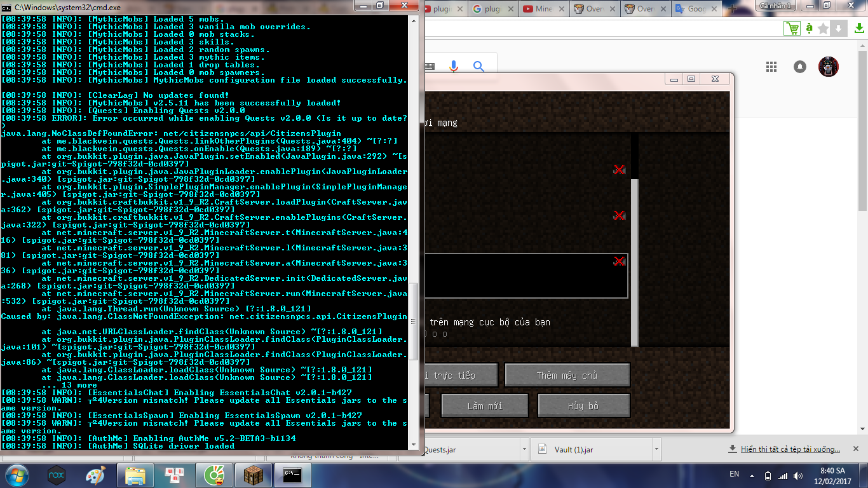The image size is (868, 488).
Task: Open the Google account avatar menu
Action: click(x=828, y=67)
